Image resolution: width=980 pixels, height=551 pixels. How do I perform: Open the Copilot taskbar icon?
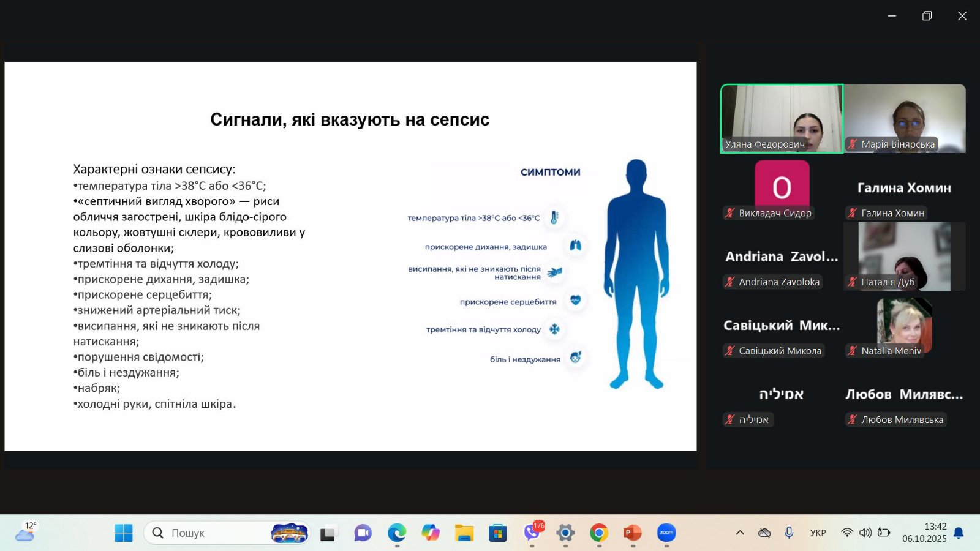point(431,533)
